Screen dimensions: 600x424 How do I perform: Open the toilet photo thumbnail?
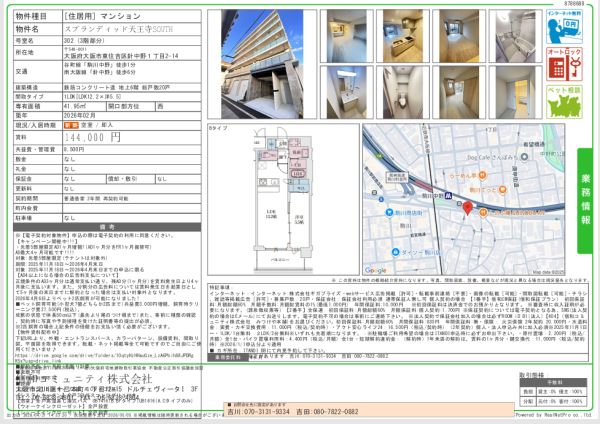coord(403,92)
